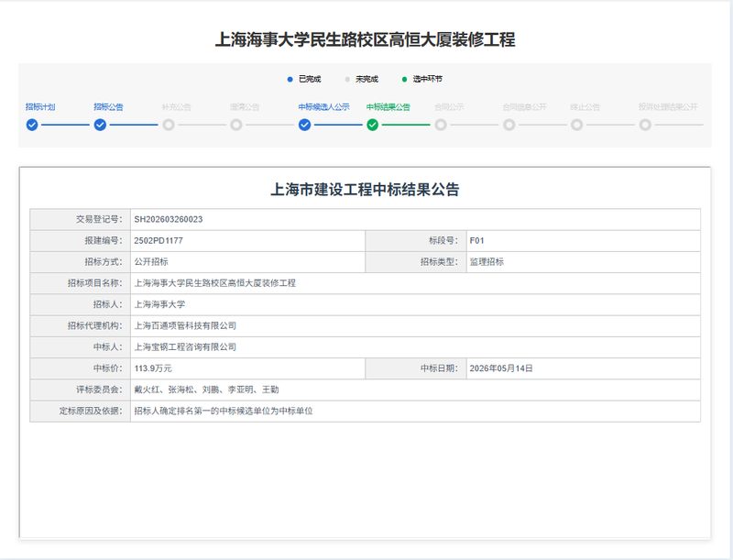Viewport: 733px width, 560px height.
Task: Click the 中标日期 value 2026年05月14日
Action: pos(501,368)
